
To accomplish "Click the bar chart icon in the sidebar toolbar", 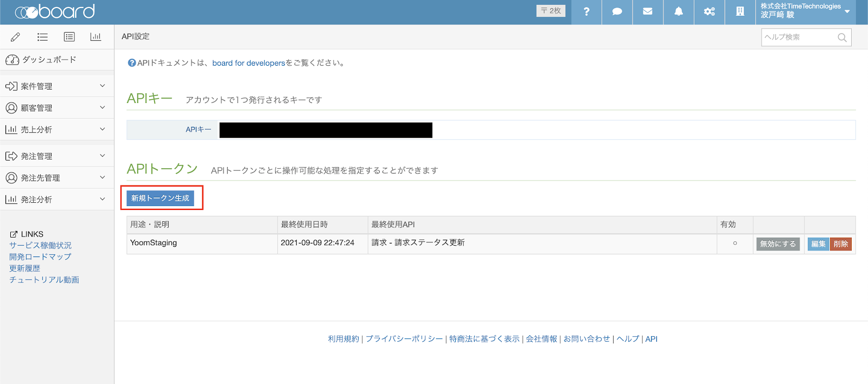I will (95, 37).
